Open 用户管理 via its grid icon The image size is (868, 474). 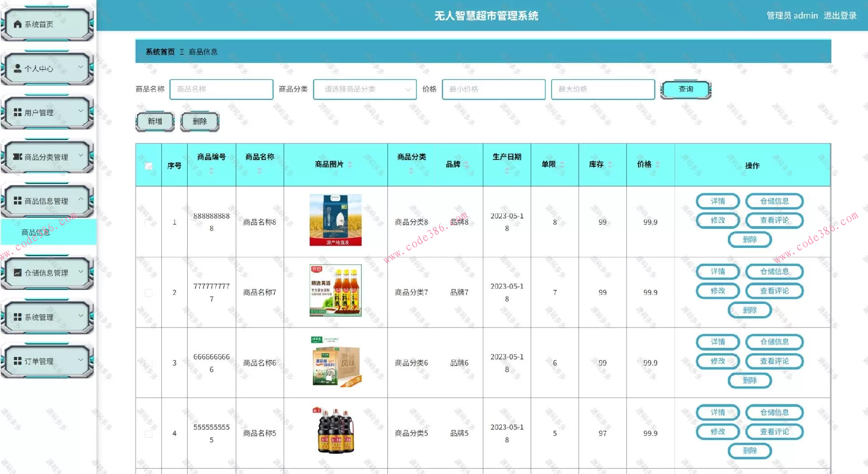(x=17, y=111)
